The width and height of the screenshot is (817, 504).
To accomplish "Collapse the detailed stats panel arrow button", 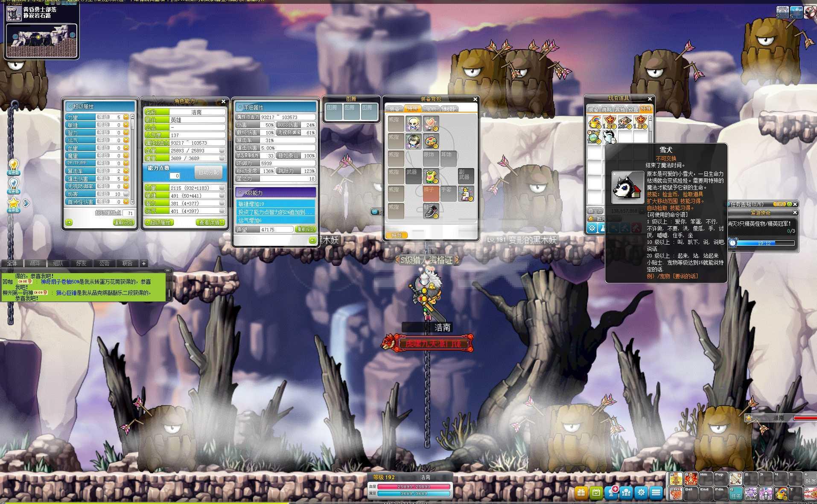I will pos(312,241).
